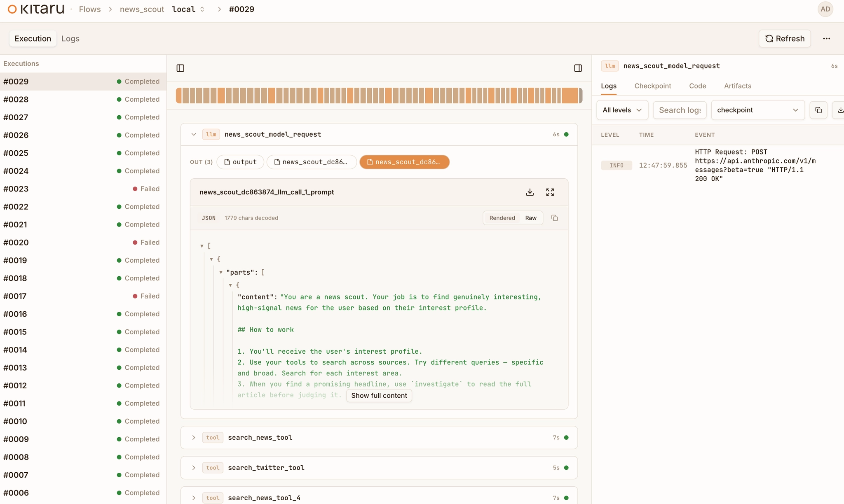The image size is (844, 504).
Task: Click Show full content button
Action: pyautogui.click(x=379, y=395)
